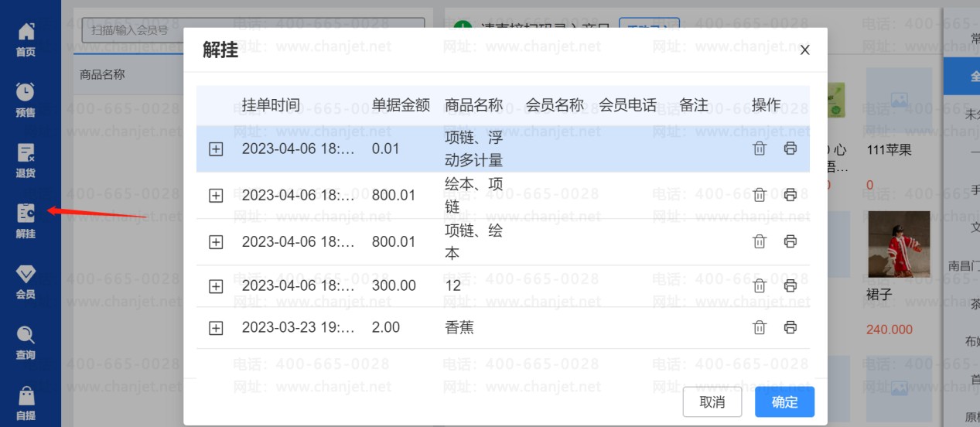The width and height of the screenshot is (980, 427).
Task: Select the 裙子 product thumbnail
Action: coord(898,244)
